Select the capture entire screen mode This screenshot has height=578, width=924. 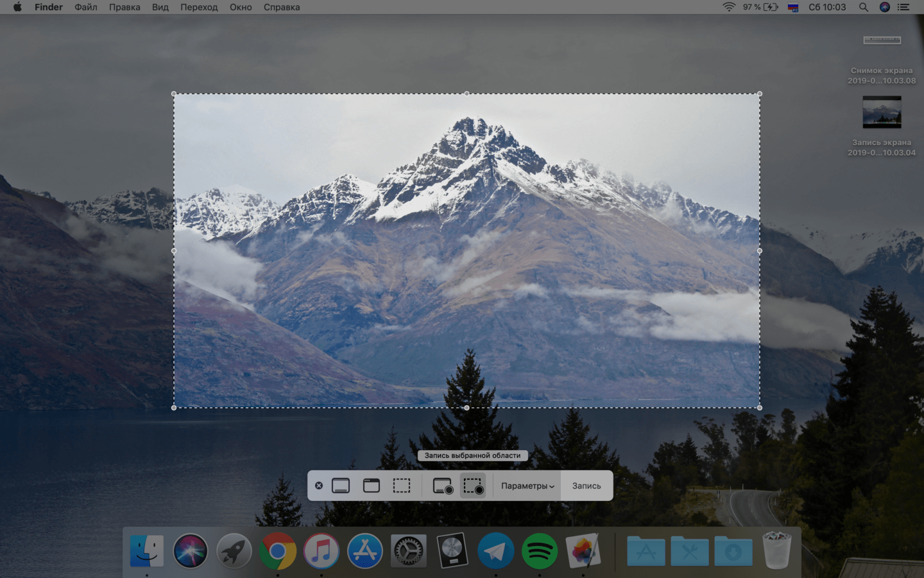coord(341,486)
